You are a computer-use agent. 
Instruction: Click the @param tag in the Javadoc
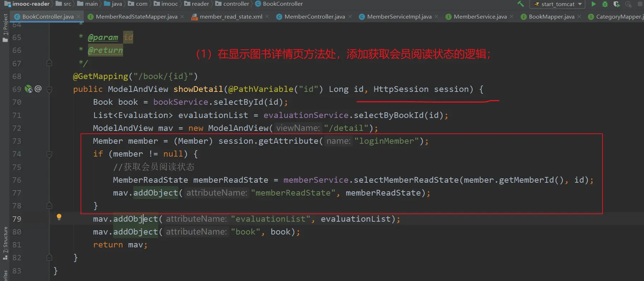pyautogui.click(x=103, y=38)
